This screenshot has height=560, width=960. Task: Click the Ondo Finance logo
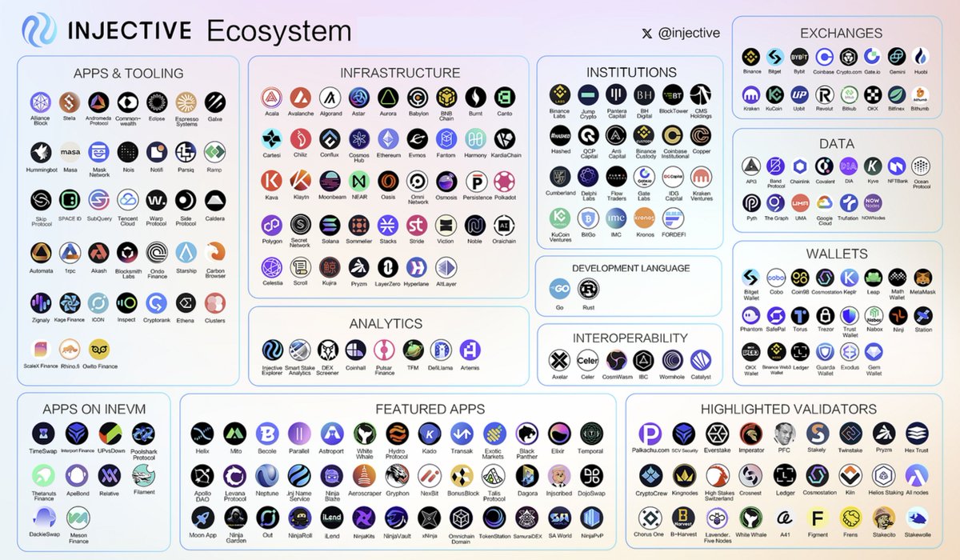[157, 254]
